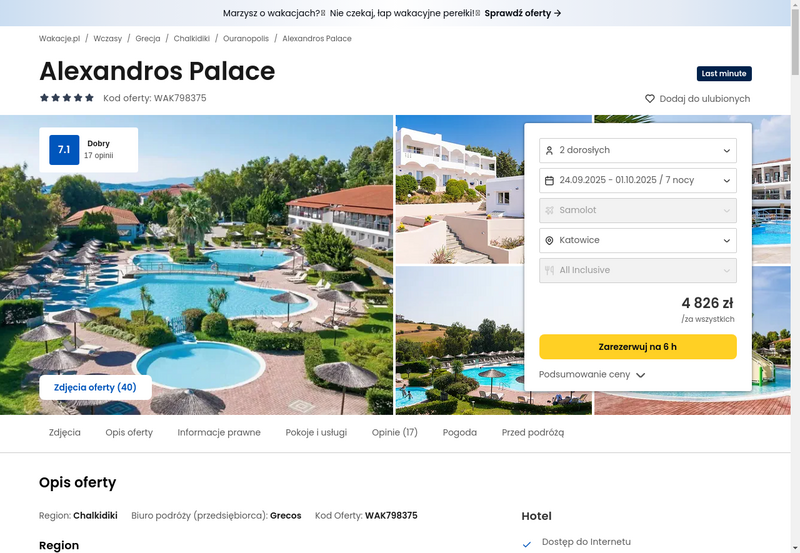Expand Podsumowanie ceny price summary
Viewport: 800px width, 553px height.
point(592,374)
